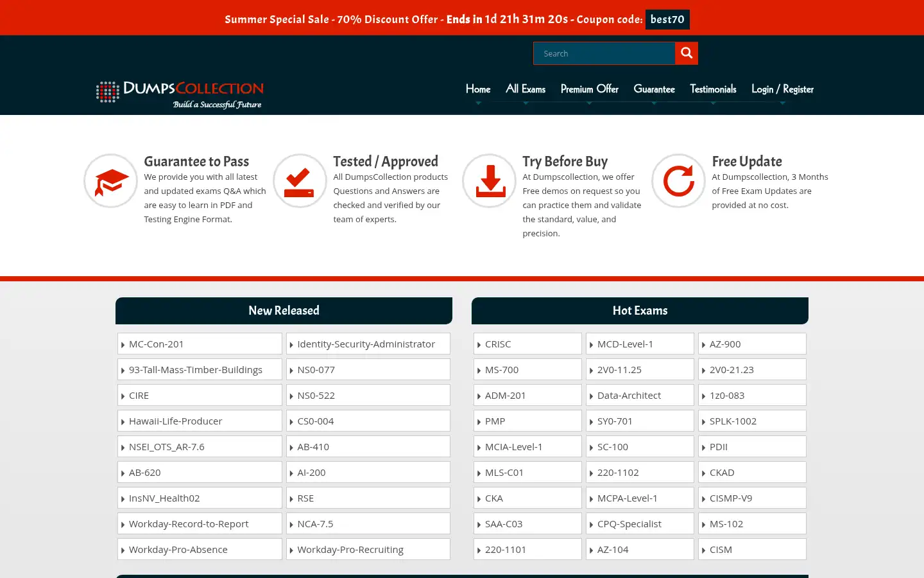Open the CISM hot exam
Image resolution: width=924 pixels, height=578 pixels.
752,549
